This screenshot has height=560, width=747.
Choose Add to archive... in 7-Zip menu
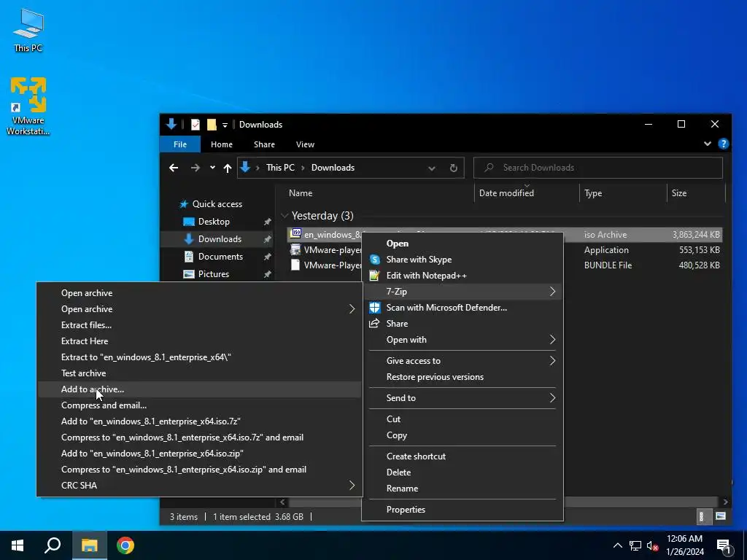click(199, 389)
